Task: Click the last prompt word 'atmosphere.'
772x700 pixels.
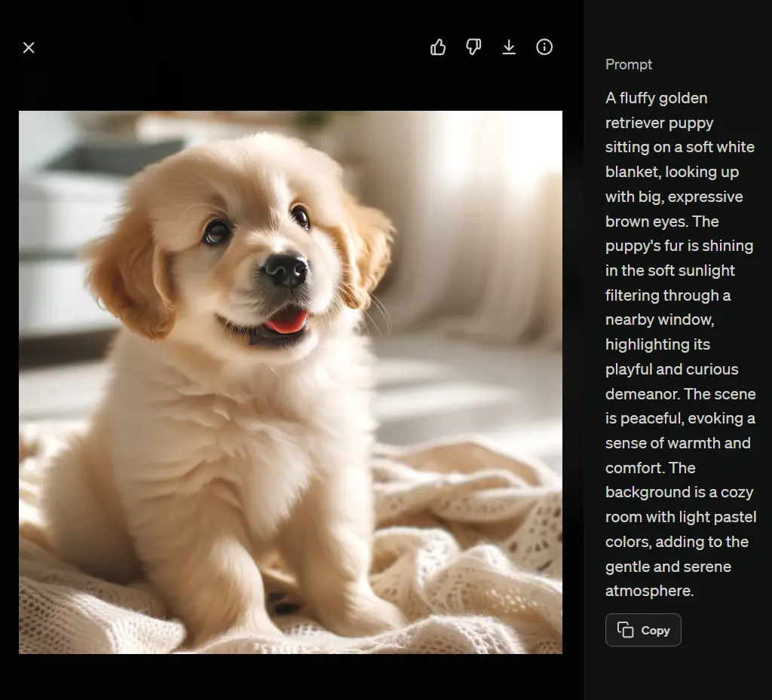Action: click(x=649, y=591)
